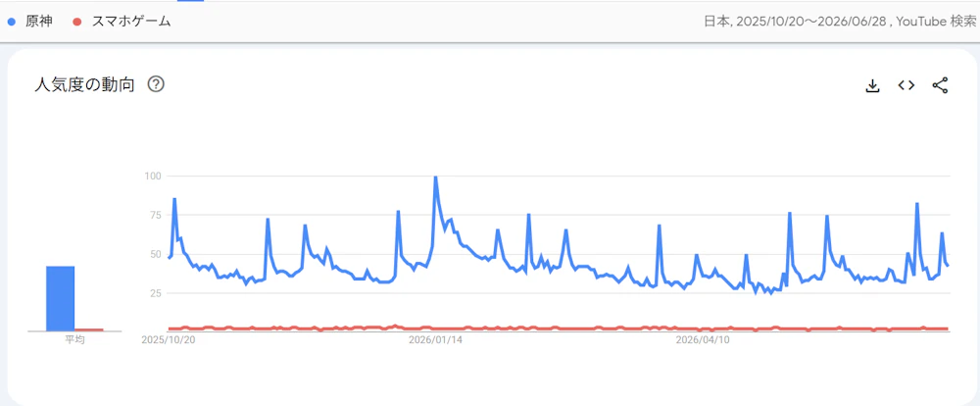Screen dimensions: 980x406
Task: Select the blue 原神 legend dot
Action: click(11, 22)
